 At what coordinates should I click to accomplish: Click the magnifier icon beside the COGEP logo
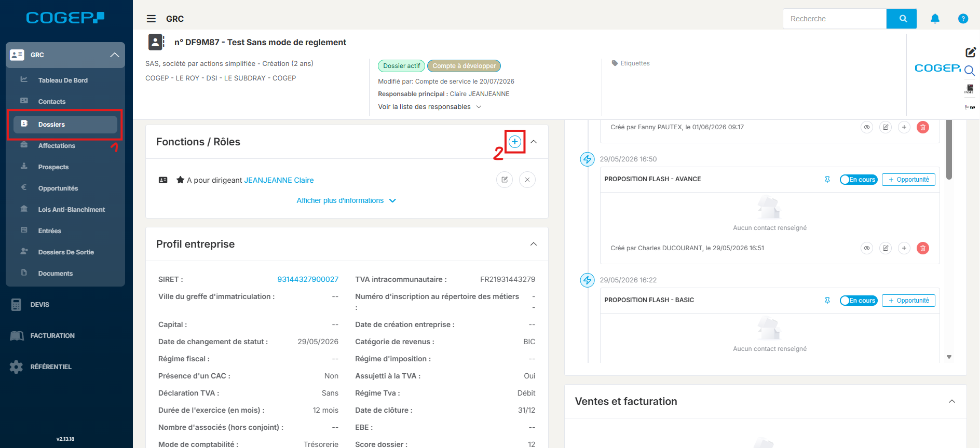coord(969,71)
